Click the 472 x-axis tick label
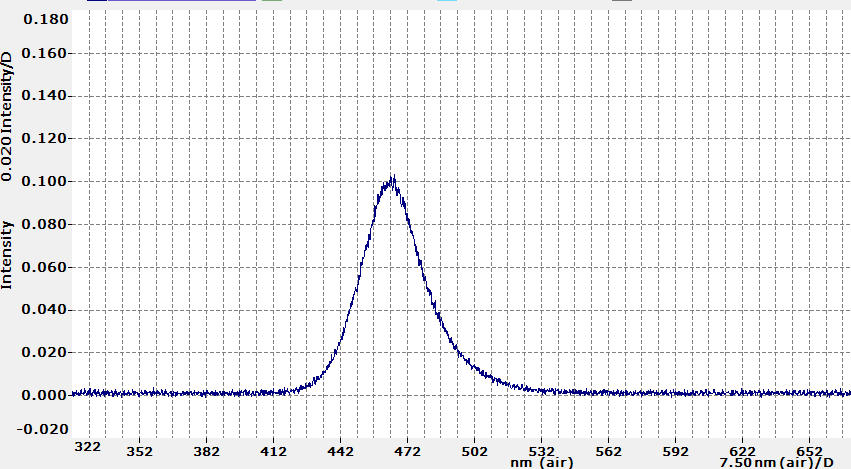The image size is (851, 469). coord(407,451)
